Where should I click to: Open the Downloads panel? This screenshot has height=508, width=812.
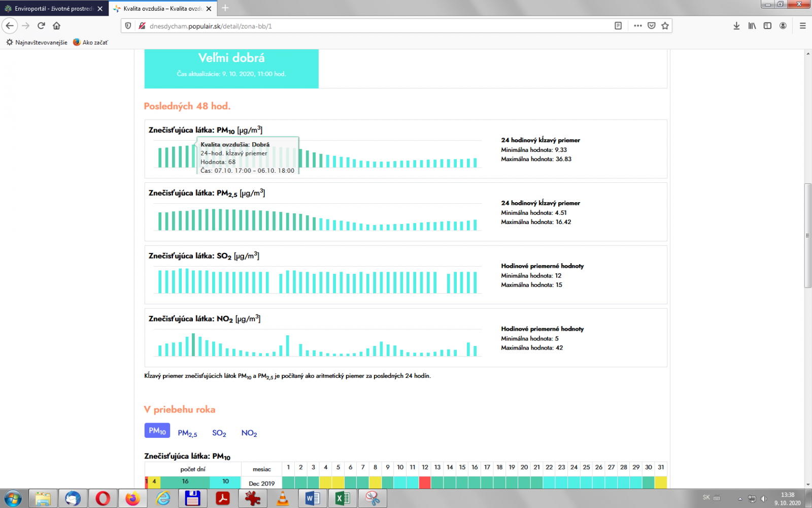pyautogui.click(x=736, y=26)
